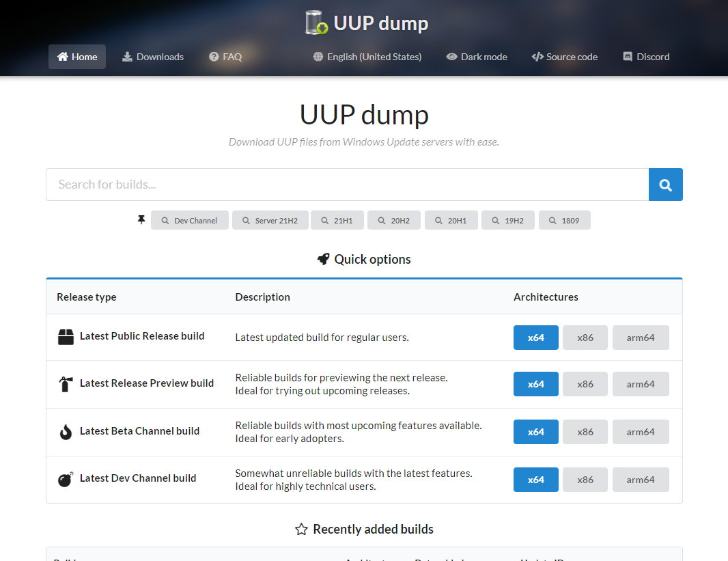Click the 'Release type' column header

86,297
